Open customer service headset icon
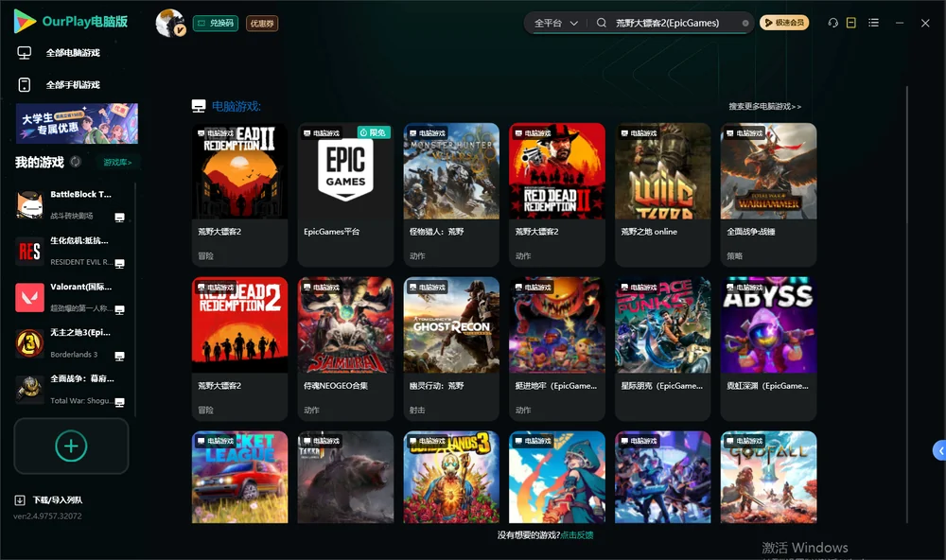The height and width of the screenshot is (560, 946). pos(833,23)
